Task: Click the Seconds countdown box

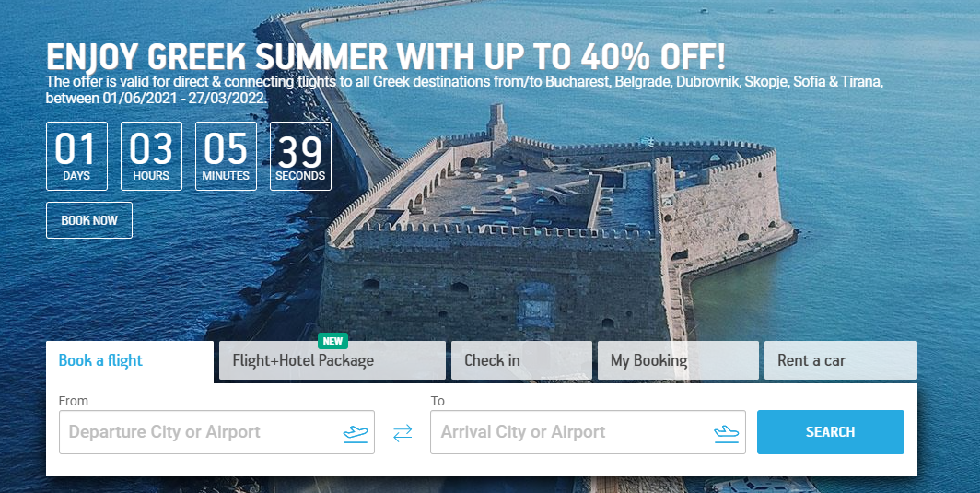Action: [300, 156]
